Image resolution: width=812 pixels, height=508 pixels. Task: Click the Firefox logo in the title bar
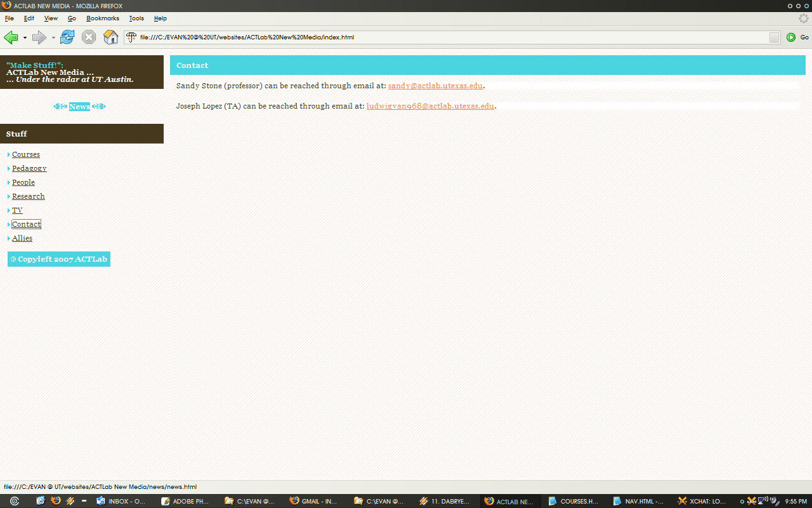[x=7, y=6]
